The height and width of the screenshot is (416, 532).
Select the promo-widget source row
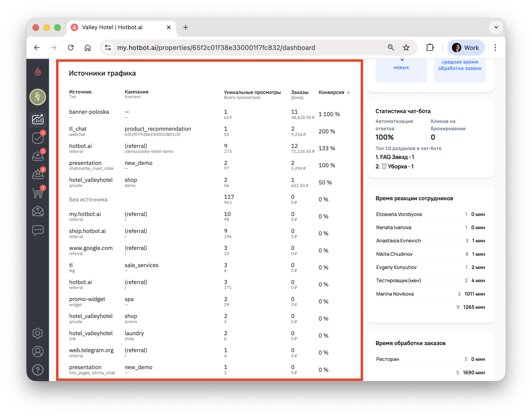click(x=209, y=302)
